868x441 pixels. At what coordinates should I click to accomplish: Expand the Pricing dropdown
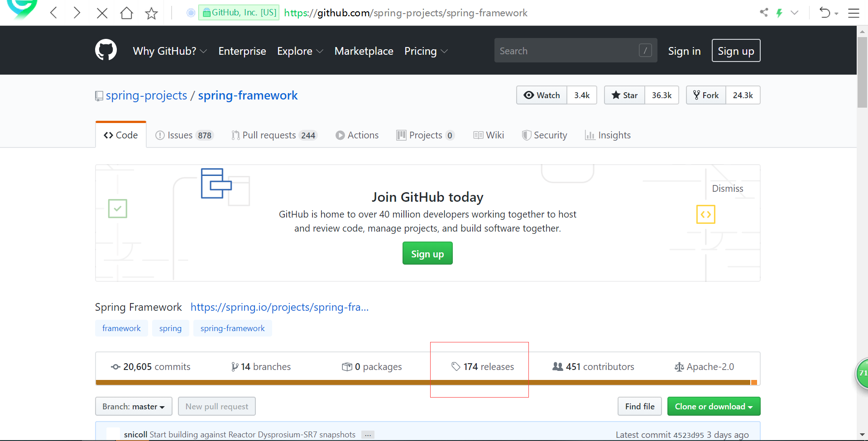[x=426, y=51]
